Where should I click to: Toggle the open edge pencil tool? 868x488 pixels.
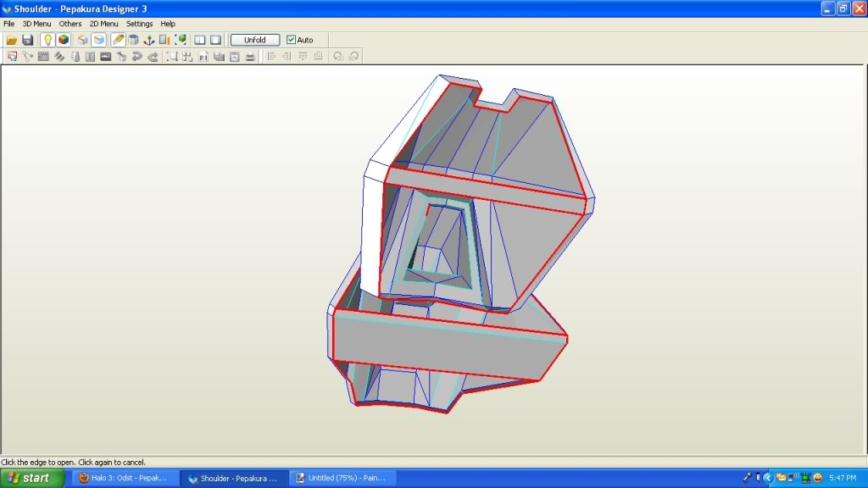click(118, 40)
